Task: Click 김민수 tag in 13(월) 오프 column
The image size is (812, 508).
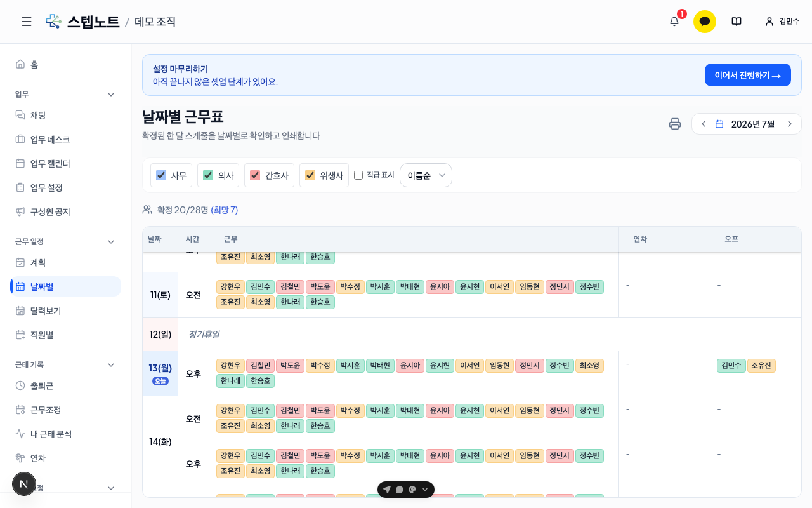Action: click(x=731, y=366)
